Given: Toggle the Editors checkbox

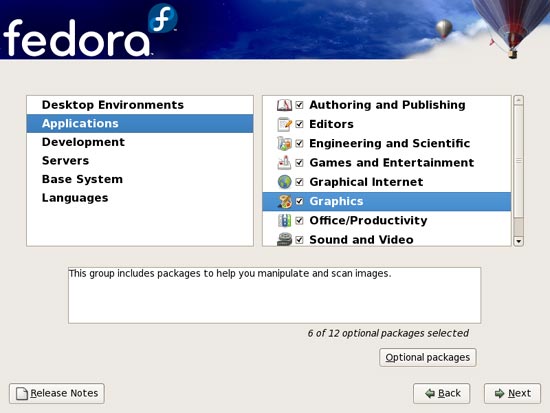Looking at the screenshot, I should coord(299,124).
